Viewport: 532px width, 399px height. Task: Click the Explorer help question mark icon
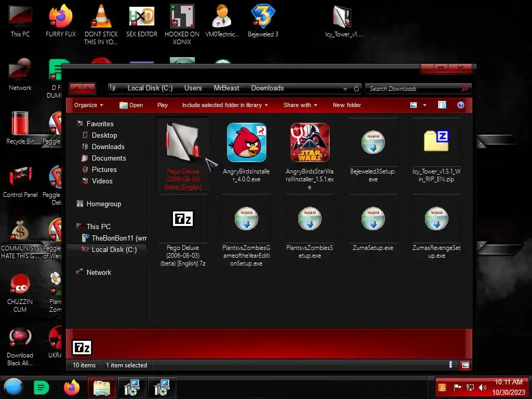[x=460, y=105]
